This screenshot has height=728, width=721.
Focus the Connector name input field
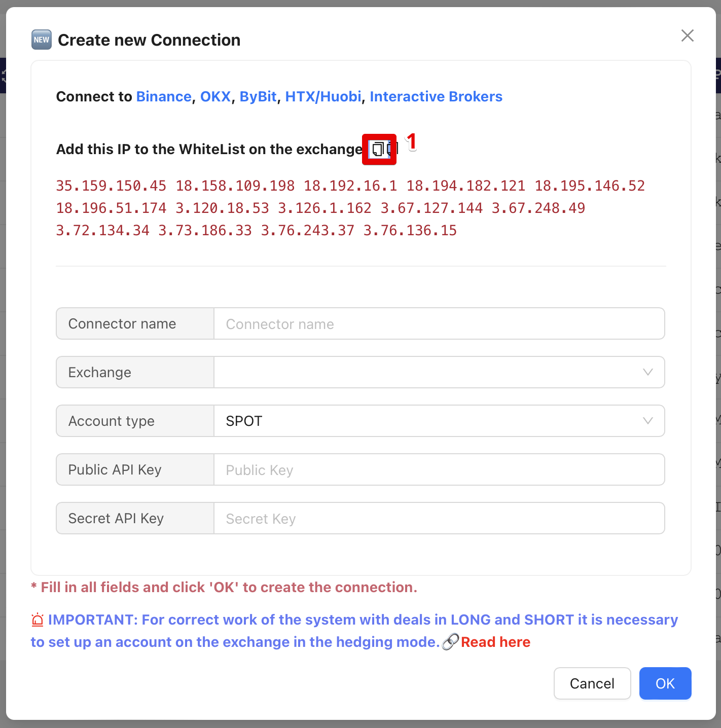pos(439,324)
